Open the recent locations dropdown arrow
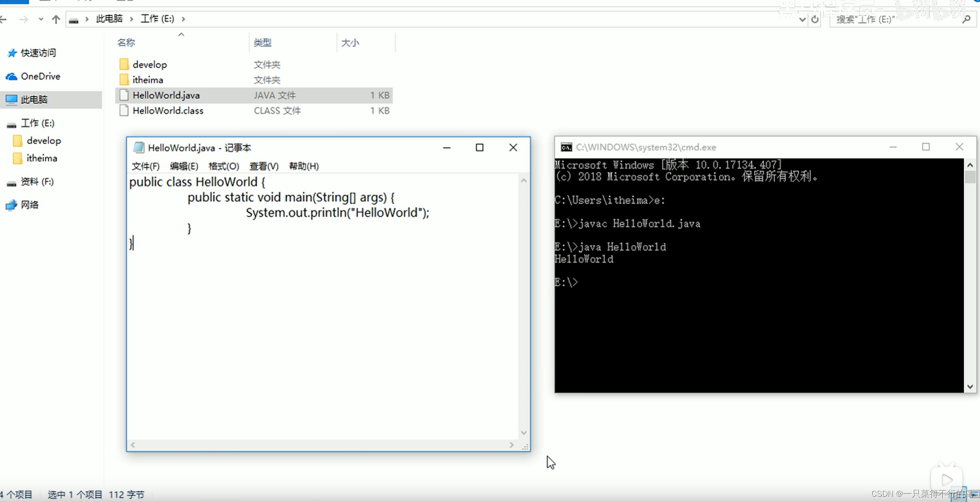The height and width of the screenshot is (502, 980). 41,19
